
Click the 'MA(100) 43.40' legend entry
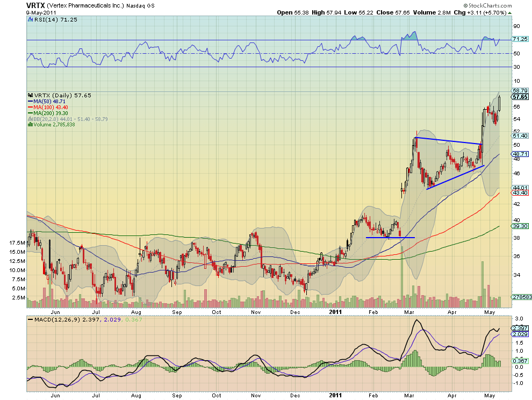click(51, 108)
